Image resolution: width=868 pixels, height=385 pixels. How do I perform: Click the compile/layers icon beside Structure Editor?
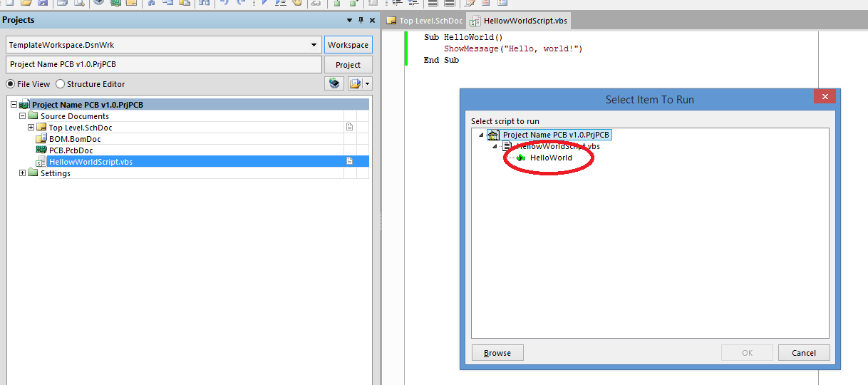pos(334,84)
